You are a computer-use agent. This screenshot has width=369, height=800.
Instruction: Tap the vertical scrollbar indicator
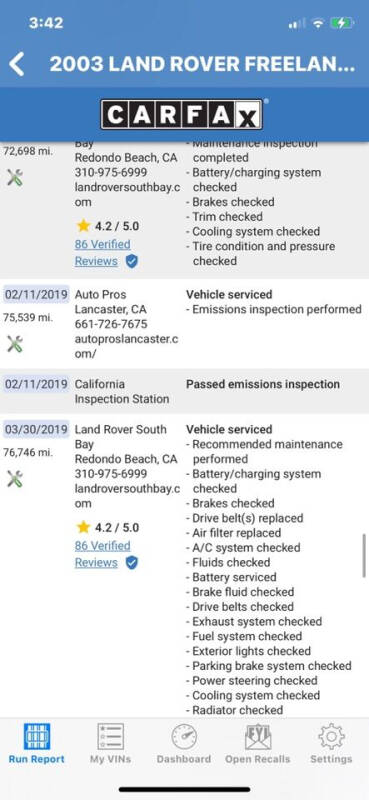(x=364, y=556)
